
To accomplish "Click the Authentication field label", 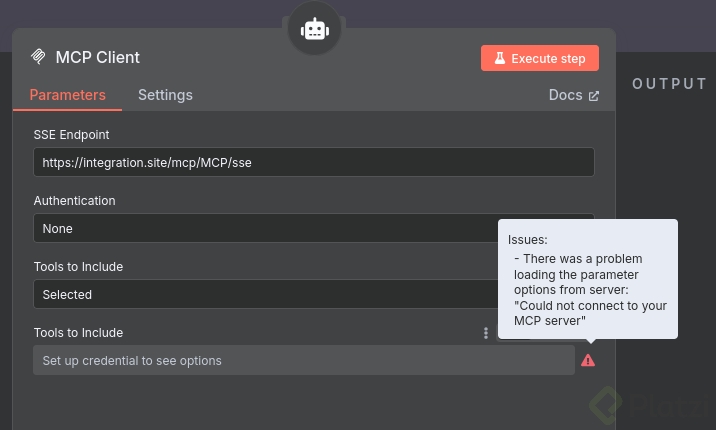I will tap(74, 200).
